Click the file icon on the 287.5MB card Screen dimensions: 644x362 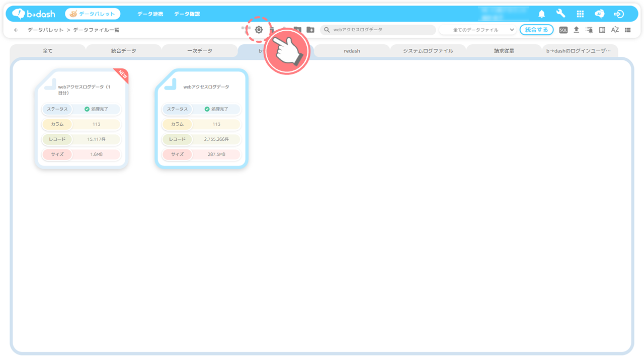click(170, 84)
